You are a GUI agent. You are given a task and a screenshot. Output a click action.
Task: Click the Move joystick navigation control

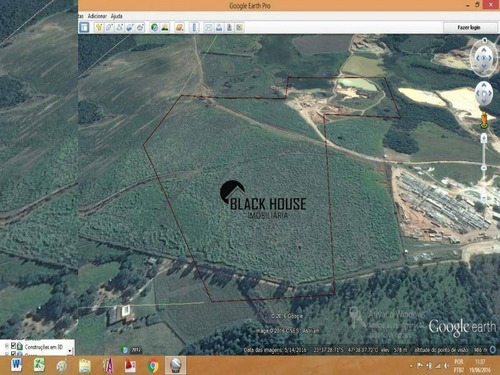click(484, 94)
